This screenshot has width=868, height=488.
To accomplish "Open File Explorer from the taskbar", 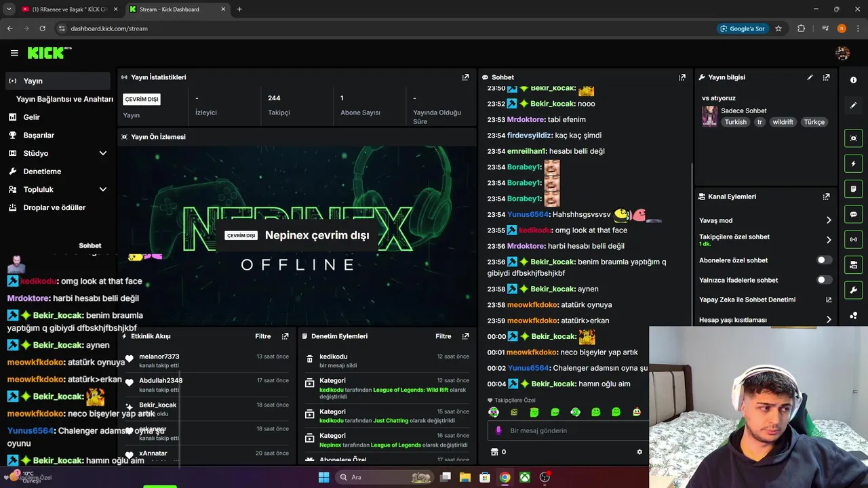I will pos(465,477).
